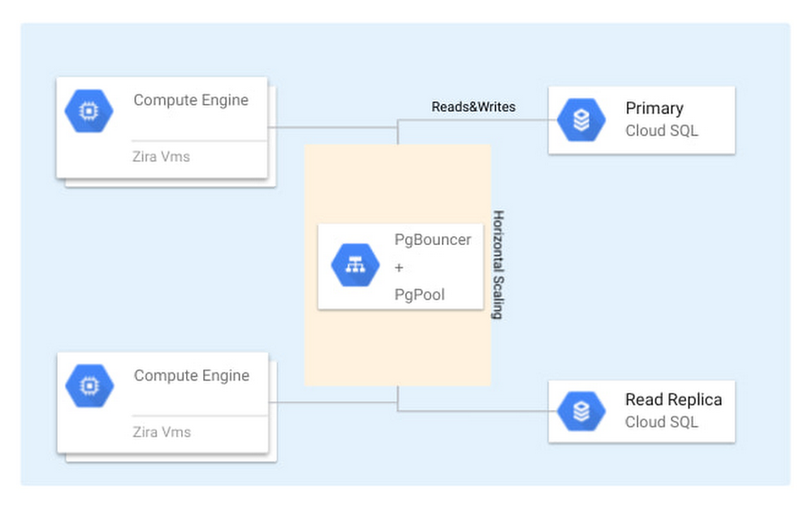
Task: Select the 'PgPool' text
Action: (x=420, y=295)
